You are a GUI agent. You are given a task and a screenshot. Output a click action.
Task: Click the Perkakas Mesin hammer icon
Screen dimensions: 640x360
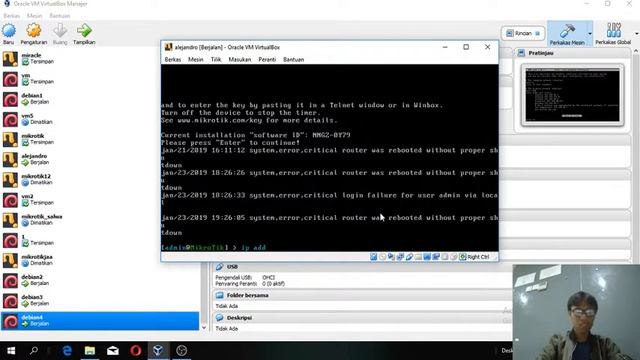coord(567,30)
